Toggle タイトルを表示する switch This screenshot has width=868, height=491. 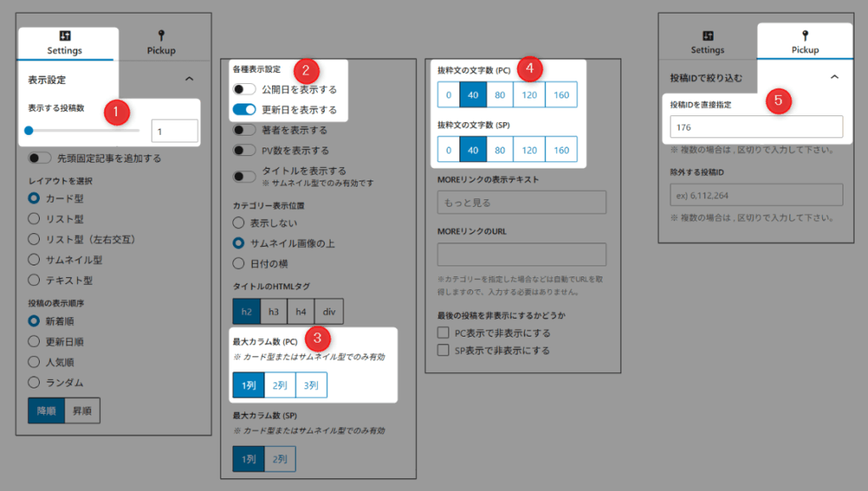point(244,176)
